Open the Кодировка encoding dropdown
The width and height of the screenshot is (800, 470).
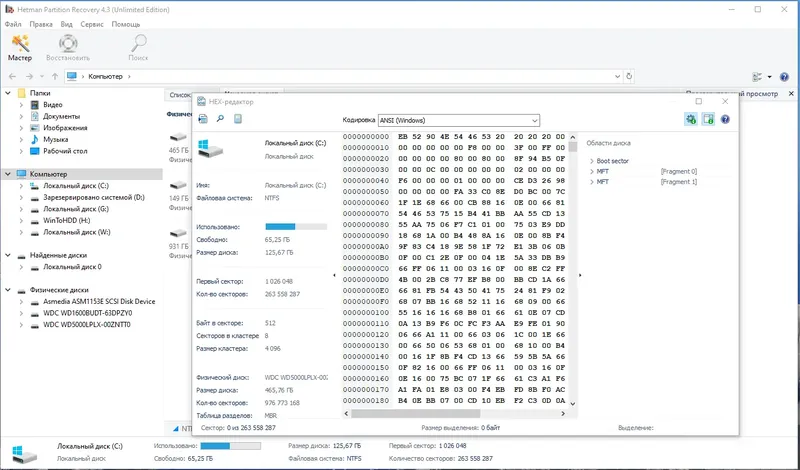pyautogui.click(x=459, y=120)
